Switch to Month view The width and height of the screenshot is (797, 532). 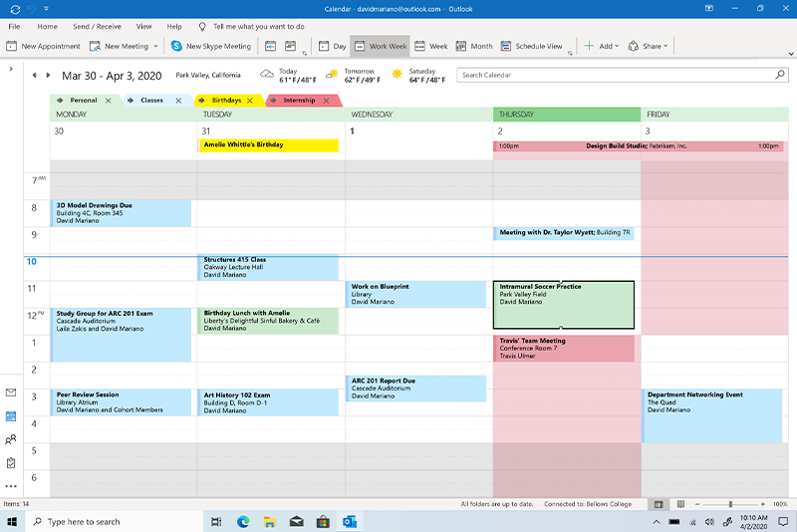pyautogui.click(x=474, y=46)
